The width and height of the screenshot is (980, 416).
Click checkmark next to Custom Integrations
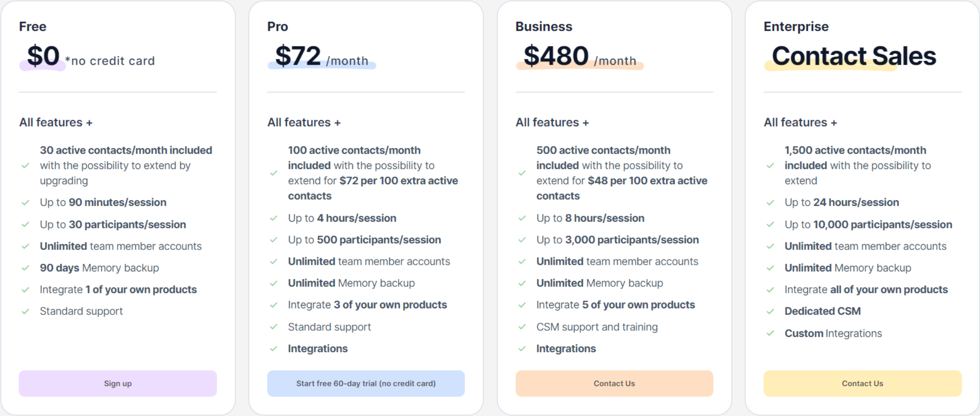click(770, 333)
